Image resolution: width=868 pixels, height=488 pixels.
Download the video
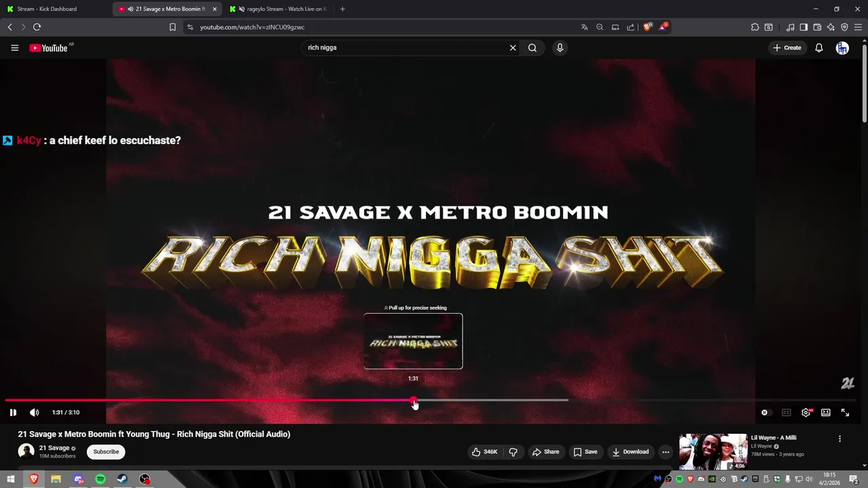click(630, 452)
